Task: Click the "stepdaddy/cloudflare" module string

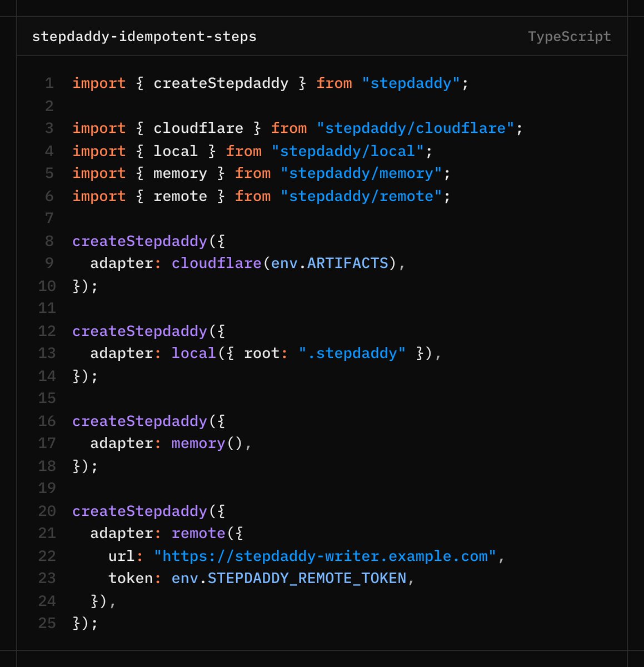Action: coord(416,128)
